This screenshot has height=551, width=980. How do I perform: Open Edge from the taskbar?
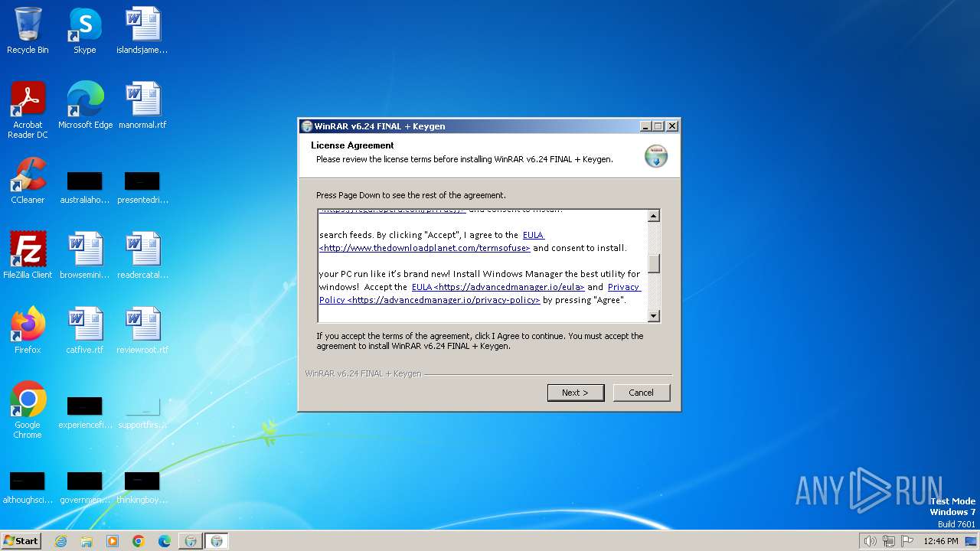[x=165, y=541]
